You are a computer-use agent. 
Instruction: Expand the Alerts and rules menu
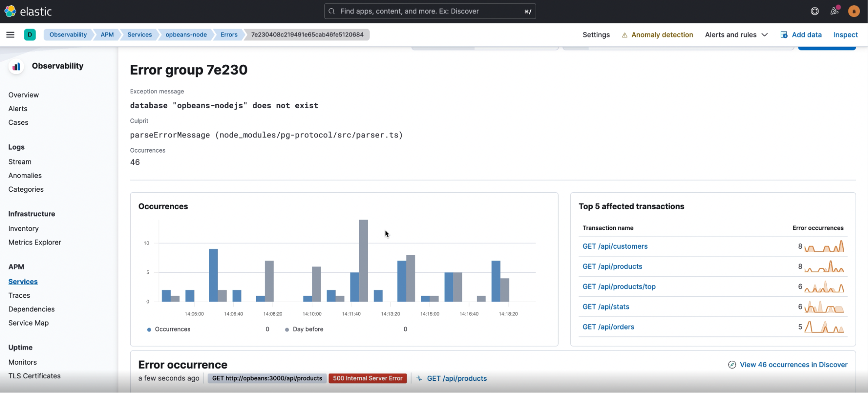[x=736, y=35]
